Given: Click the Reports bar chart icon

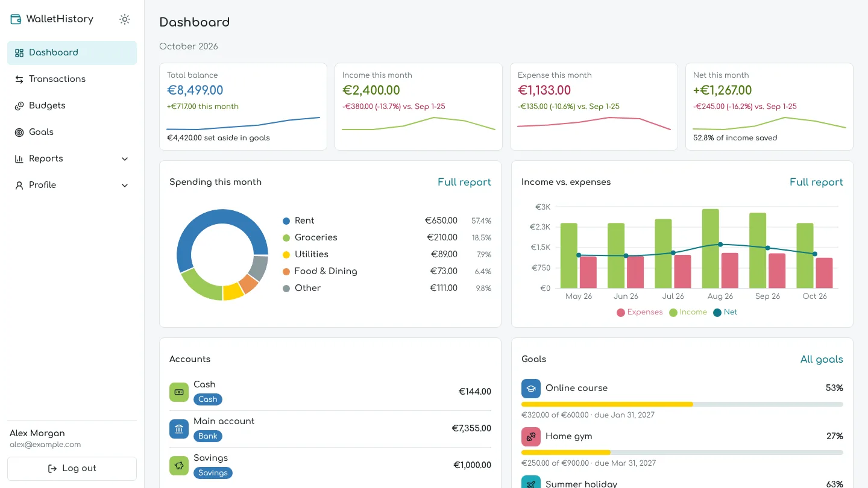Looking at the screenshot, I should point(19,159).
